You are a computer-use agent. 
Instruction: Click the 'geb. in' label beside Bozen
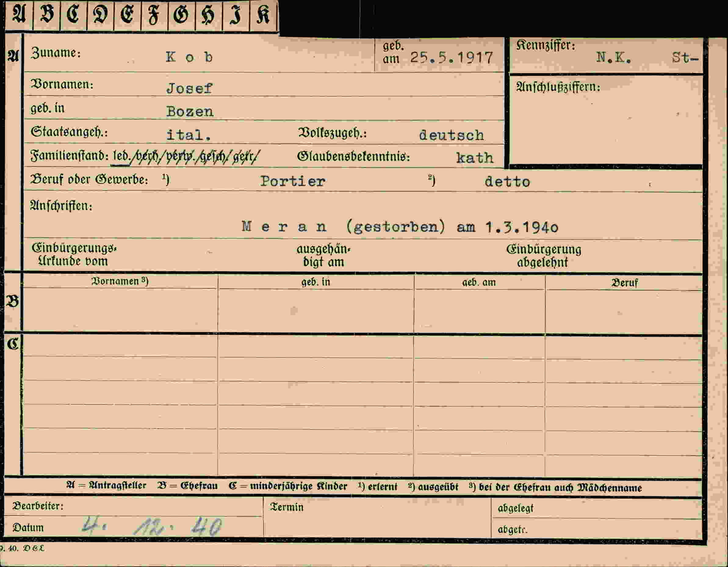coord(47,108)
